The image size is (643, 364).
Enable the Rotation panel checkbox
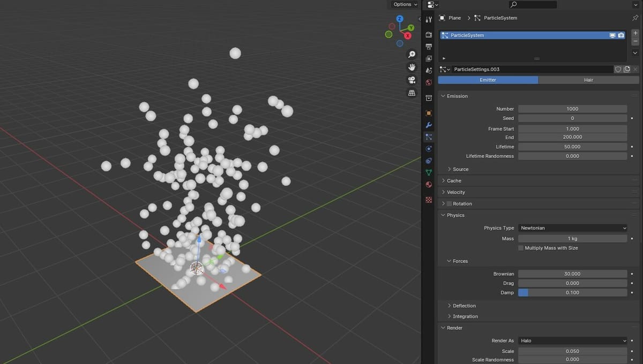click(x=449, y=204)
